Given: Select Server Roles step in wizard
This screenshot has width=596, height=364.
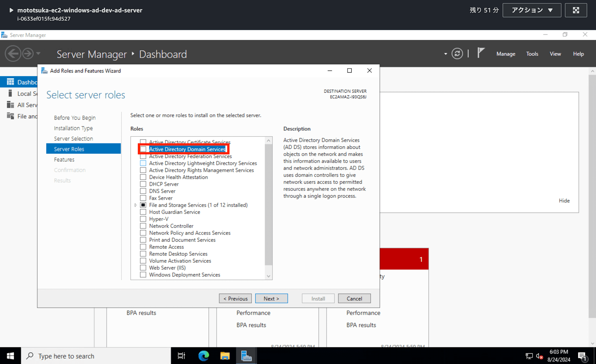Looking at the screenshot, I should click(69, 149).
